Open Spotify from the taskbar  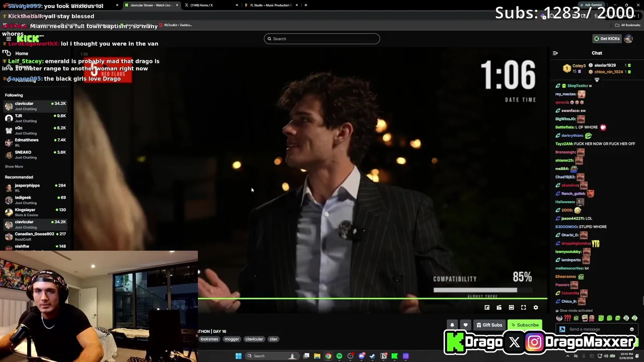click(x=339, y=356)
